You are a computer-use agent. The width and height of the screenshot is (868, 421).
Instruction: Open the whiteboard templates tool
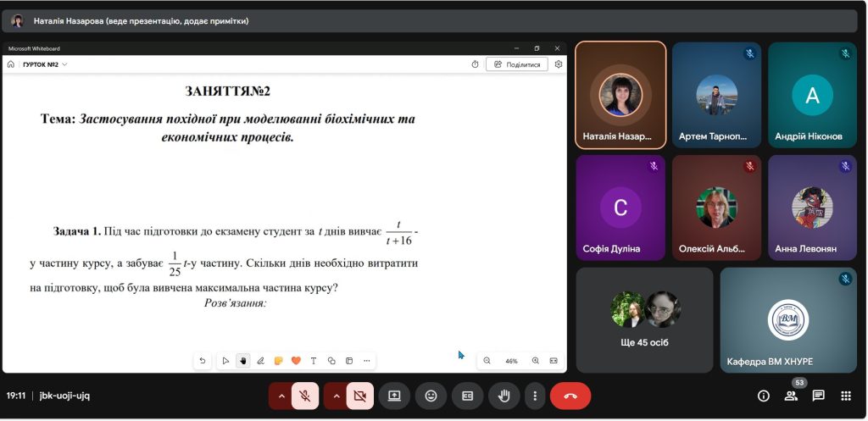pyautogui.click(x=348, y=361)
